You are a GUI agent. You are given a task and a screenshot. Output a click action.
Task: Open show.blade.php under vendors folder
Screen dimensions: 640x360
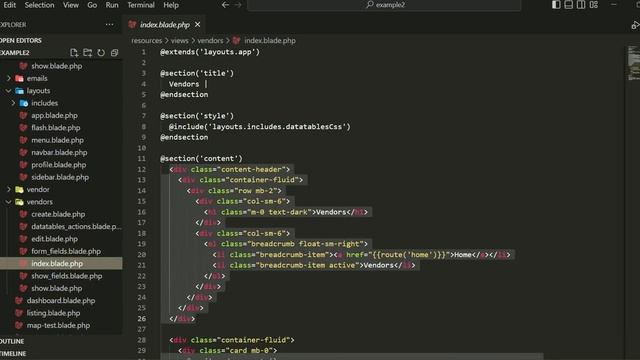coord(56,288)
